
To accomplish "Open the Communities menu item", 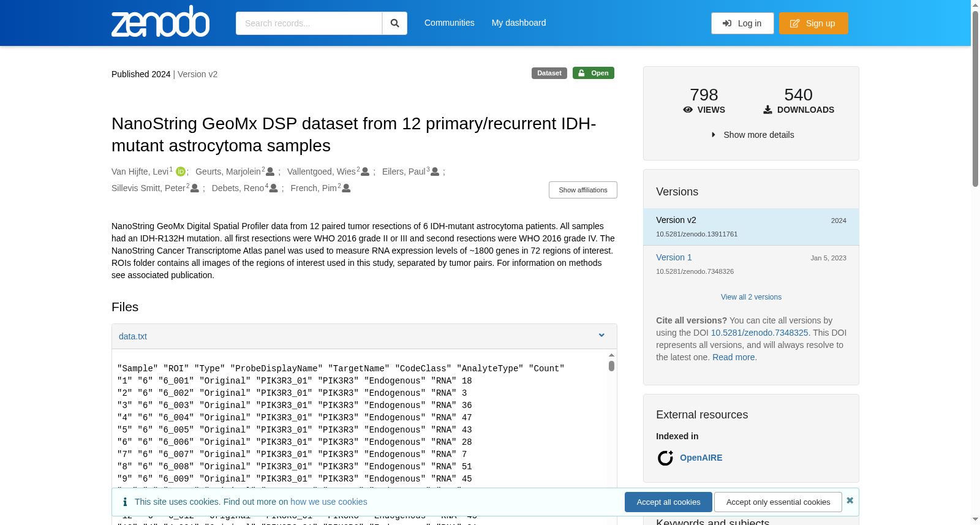I will point(450,23).
